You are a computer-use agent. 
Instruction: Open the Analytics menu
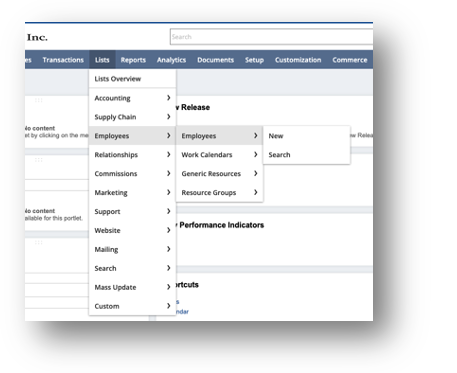(171, 60)
